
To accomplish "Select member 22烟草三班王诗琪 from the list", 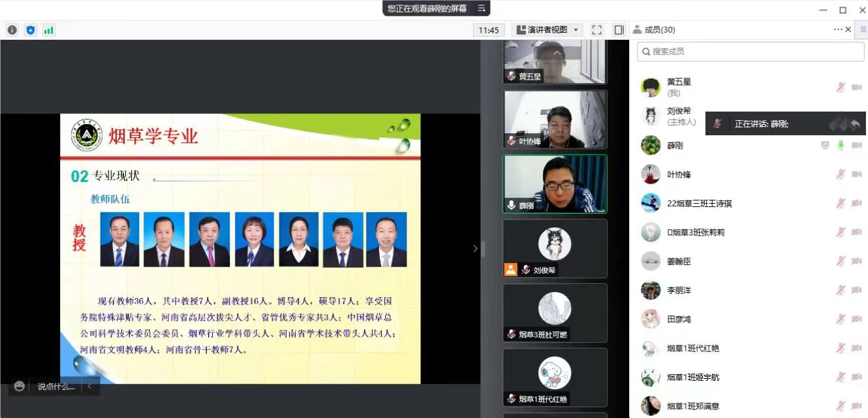I will [x=698, y=203].
